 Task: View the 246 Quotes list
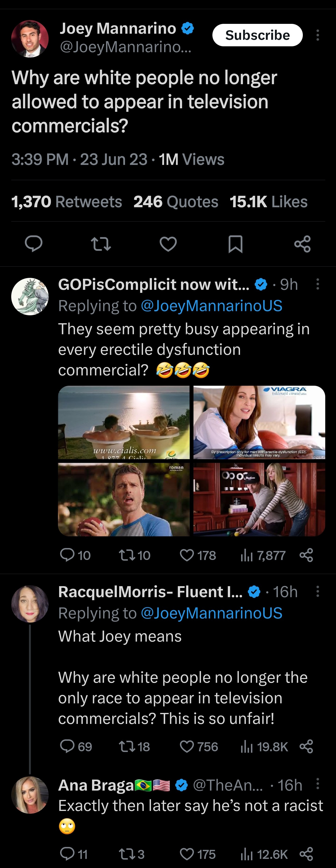tap(176, 202)
